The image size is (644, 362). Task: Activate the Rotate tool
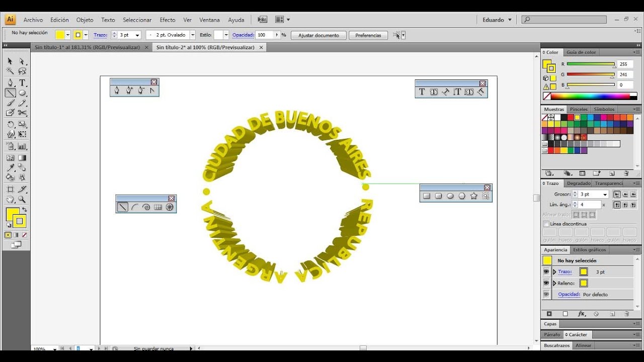(10, 124)
